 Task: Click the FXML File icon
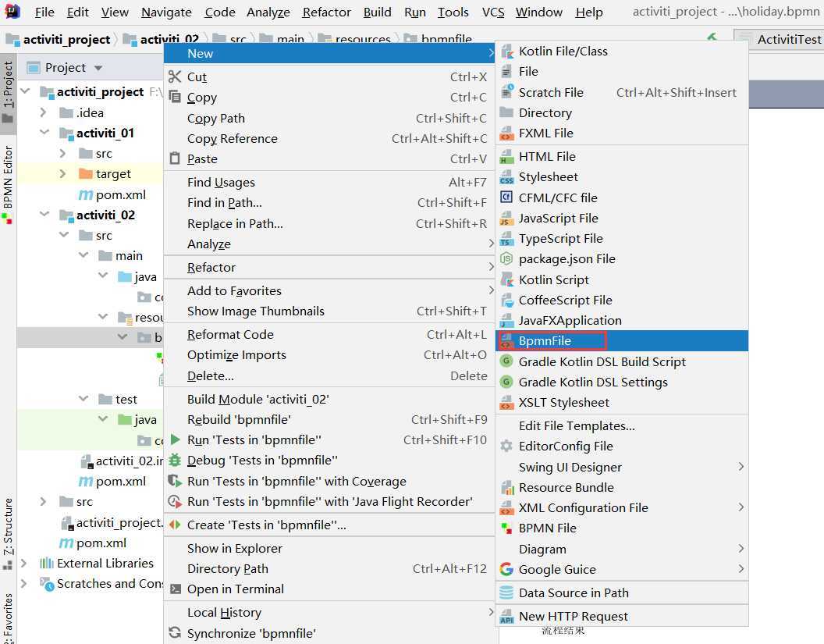click(506, 133)
